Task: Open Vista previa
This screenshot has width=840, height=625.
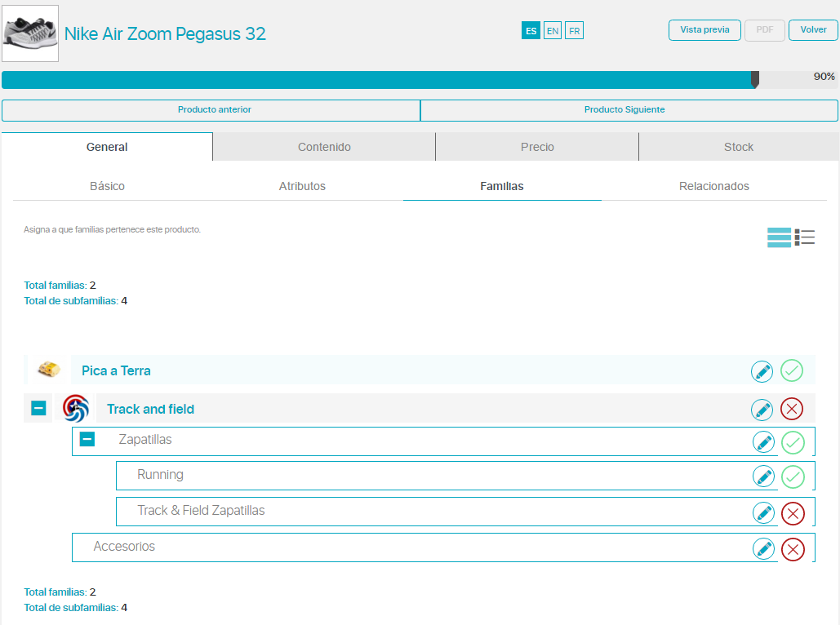Action: click(x=704, y=30)
